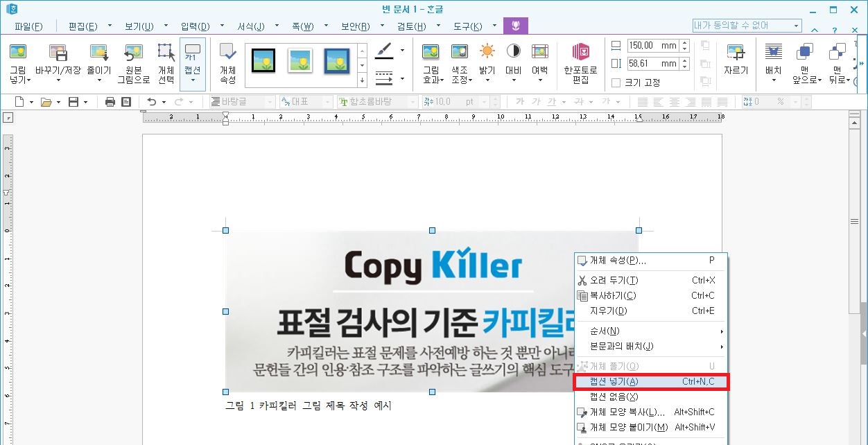Click the purple tulip picture tab
This screenshot has height=445, width=868.
(515, 26)
